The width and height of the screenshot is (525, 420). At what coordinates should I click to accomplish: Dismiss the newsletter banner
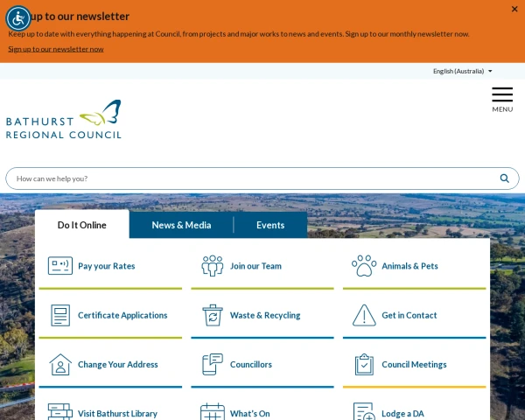514,9
